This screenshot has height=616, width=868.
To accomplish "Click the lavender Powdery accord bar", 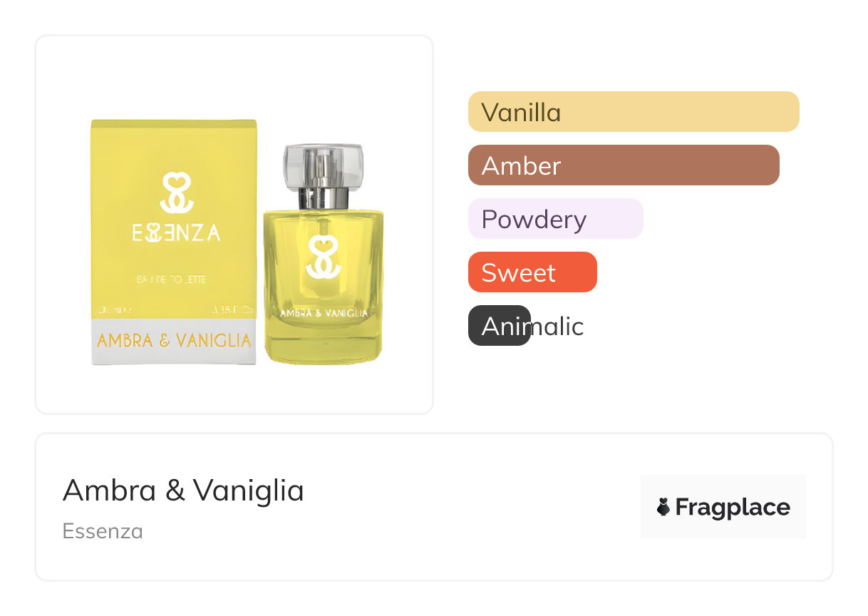I will 555,219.
